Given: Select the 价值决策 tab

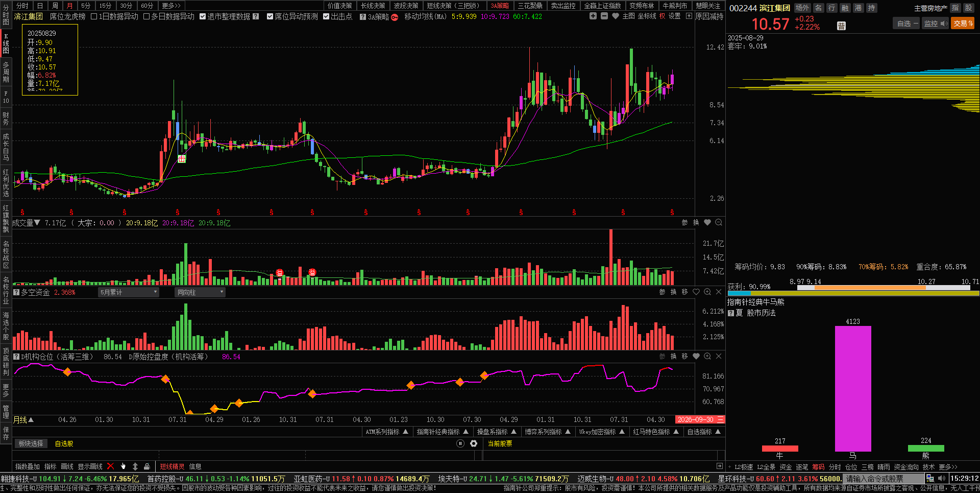Looking at the screenshot, I should pos(340,6).
